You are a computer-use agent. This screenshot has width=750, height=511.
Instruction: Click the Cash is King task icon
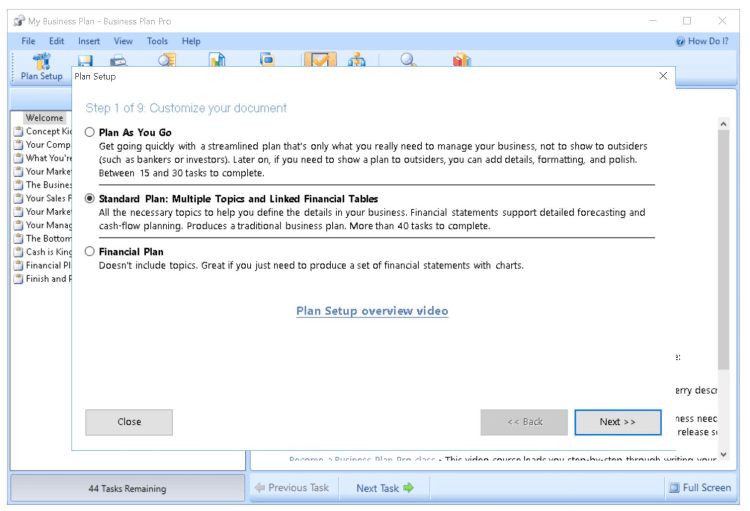pos(18,252)
